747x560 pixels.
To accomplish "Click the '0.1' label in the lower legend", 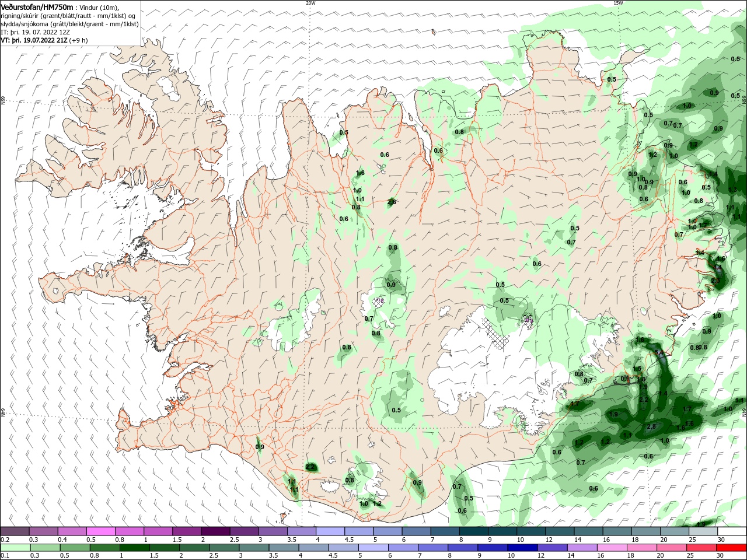I will [x=5, y=555].
